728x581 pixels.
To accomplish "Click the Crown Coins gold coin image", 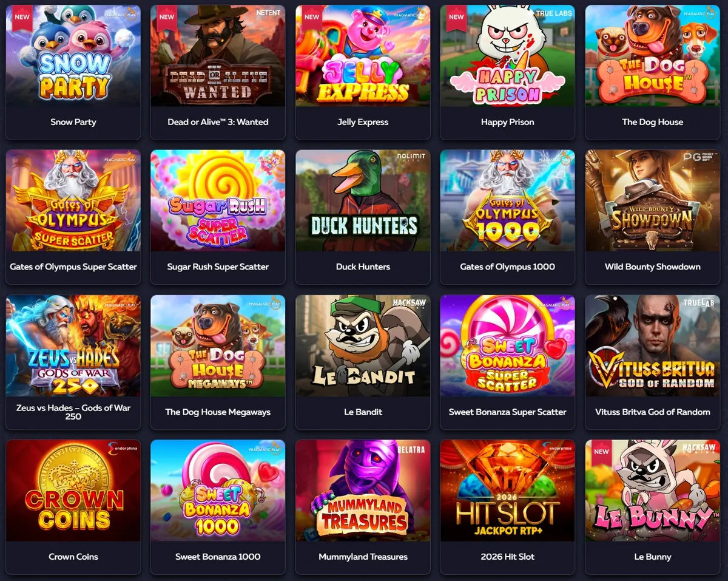I will [73, 491].
